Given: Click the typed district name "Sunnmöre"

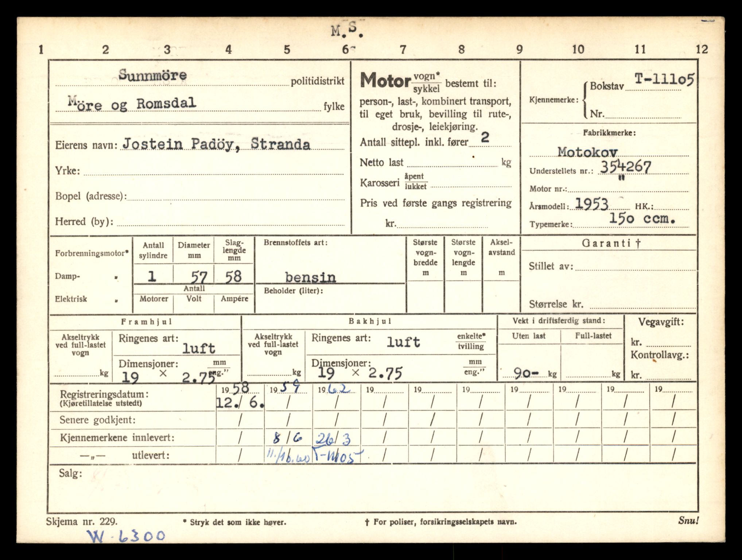Looking at the screenshot, I should pos(152,75).
